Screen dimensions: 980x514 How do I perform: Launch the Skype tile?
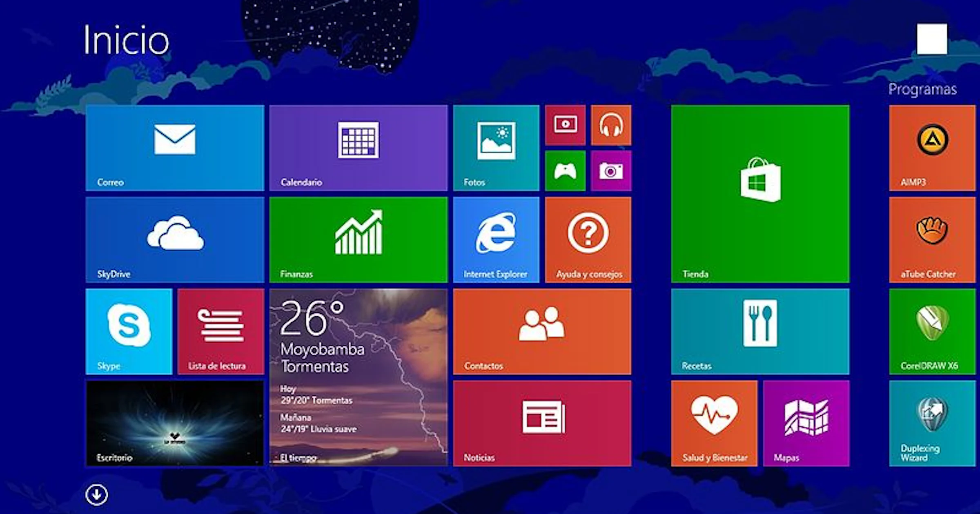(129, 332)
